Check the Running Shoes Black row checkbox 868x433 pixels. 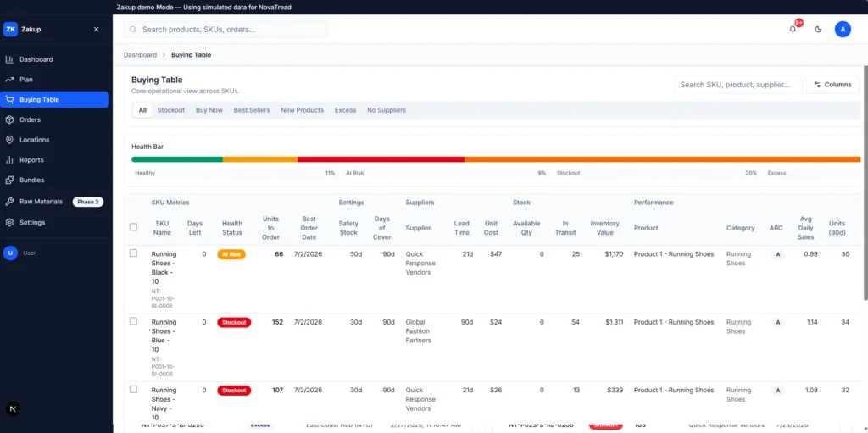tap(133, 253)
